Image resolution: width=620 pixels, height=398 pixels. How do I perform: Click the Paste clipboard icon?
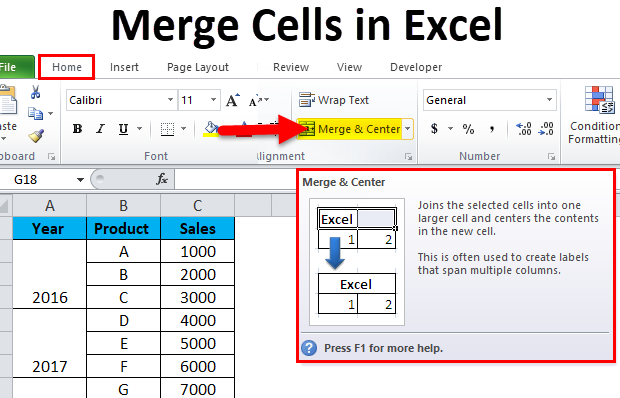pos(8,100)
